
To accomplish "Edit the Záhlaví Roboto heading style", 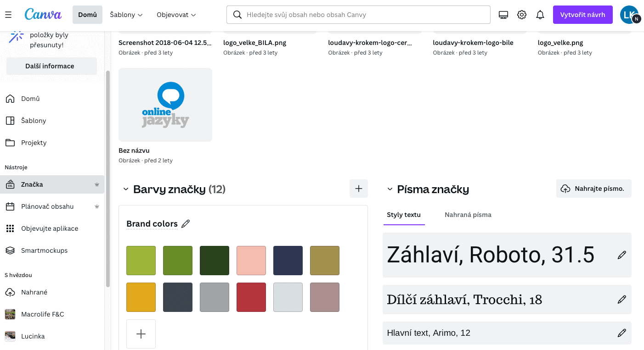I will pos(621,255).
